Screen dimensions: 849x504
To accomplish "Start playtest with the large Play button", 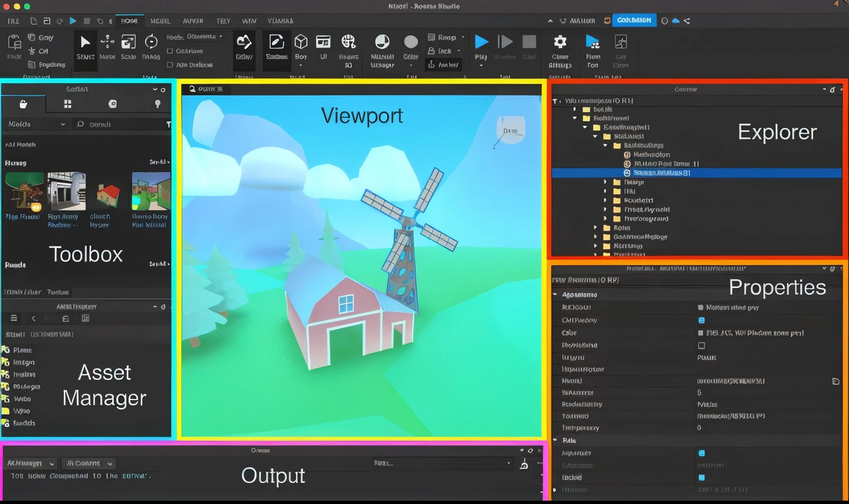I will [481, 42].
